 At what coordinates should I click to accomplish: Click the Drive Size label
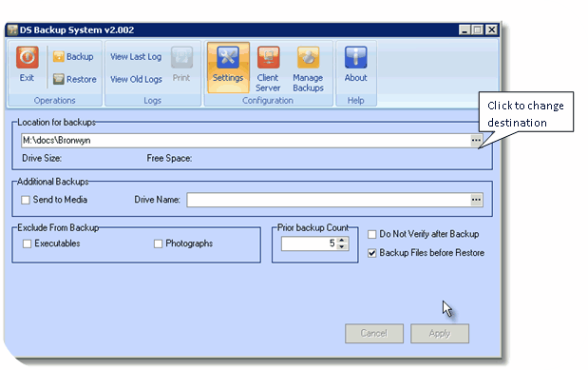pyautogui.click(x=42, y=159)
